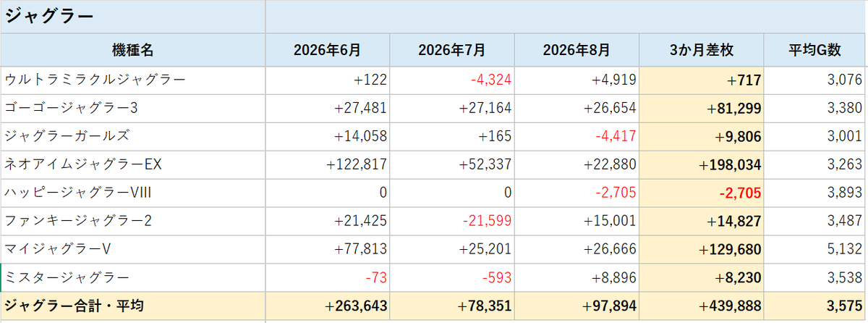Click the 2026年7月 column header
This screenshot has width=868, height=323.
click(x=452, y=50)
